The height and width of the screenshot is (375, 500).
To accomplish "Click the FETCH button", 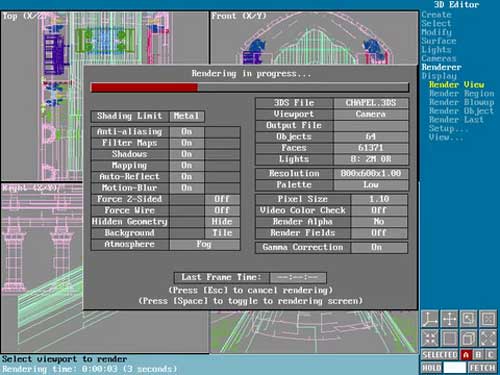I will [482, 368].
